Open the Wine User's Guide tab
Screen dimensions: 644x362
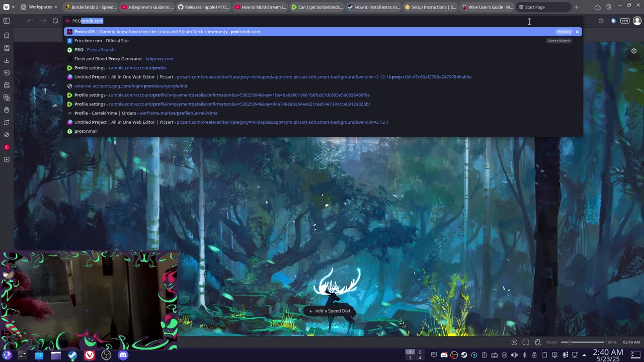pyautogui.click(x=487, y=7)
